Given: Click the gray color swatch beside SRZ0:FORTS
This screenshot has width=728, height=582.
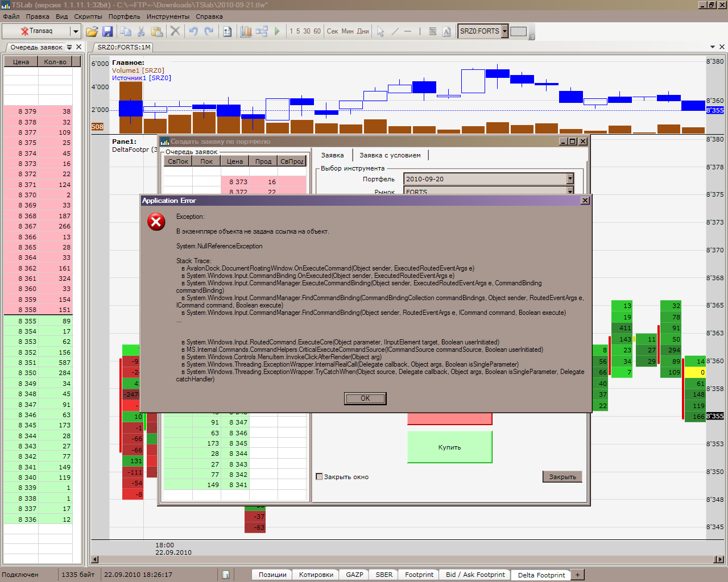Looking at the screenshot, I should tap(518, 31).
